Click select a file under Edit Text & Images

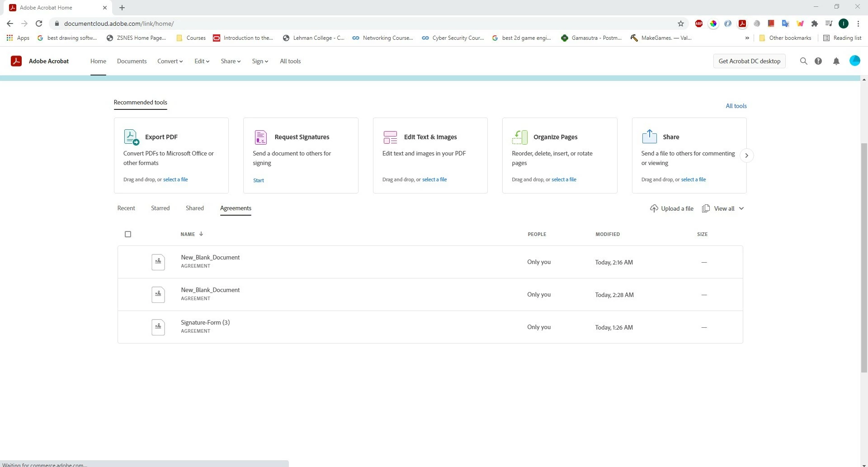(x=434, y=179)
